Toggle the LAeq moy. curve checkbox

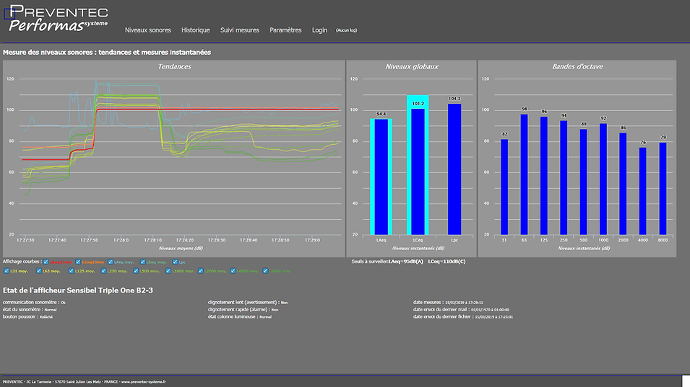click(x=110, y=262)
